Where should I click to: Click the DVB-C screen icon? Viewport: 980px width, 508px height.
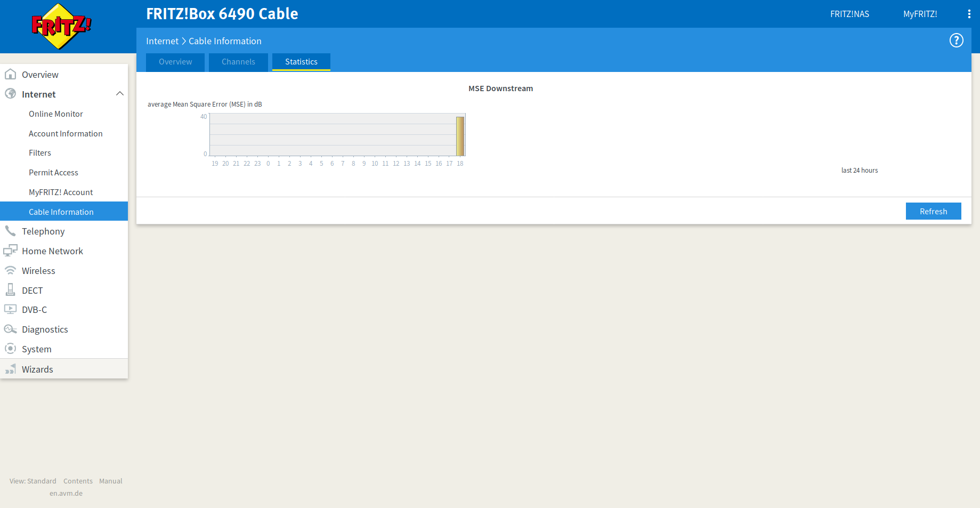pos(10,310)
